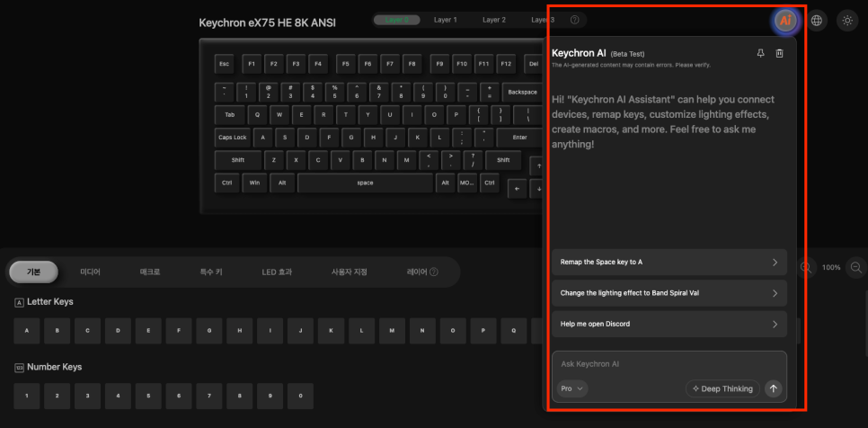Click the globe language icon
868x428 pixels.
(816, 21)
